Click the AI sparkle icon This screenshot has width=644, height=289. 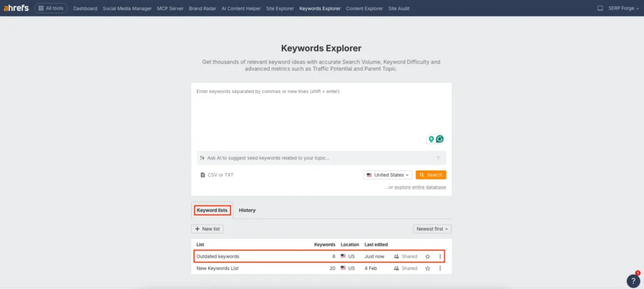click(202, 158)
